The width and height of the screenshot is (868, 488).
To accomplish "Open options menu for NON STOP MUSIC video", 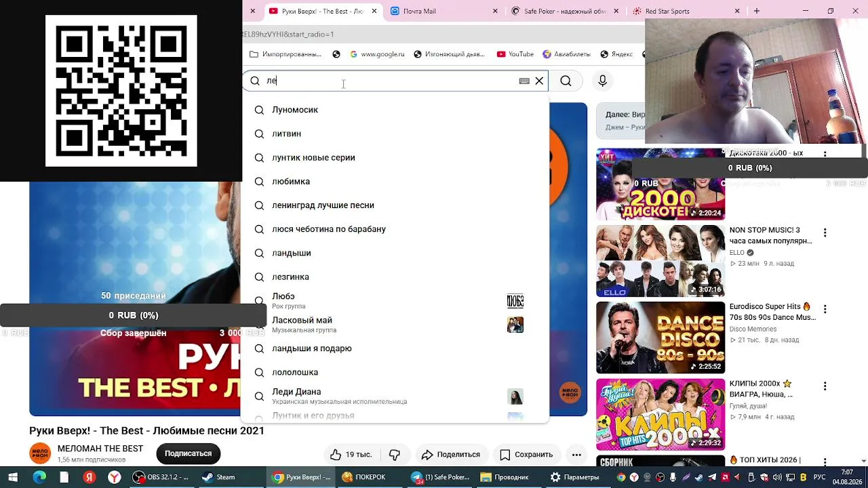I will [x=825, y=232].
